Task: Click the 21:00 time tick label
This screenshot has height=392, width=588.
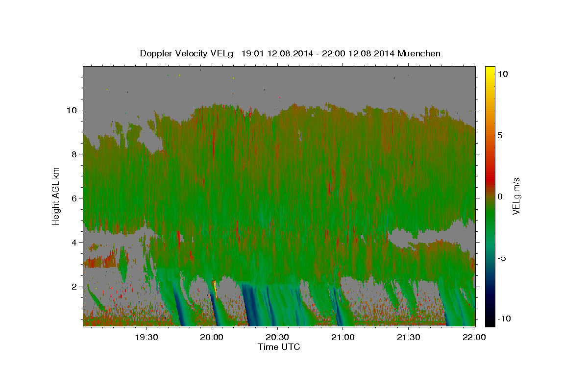Action: (x=343, y=337)
